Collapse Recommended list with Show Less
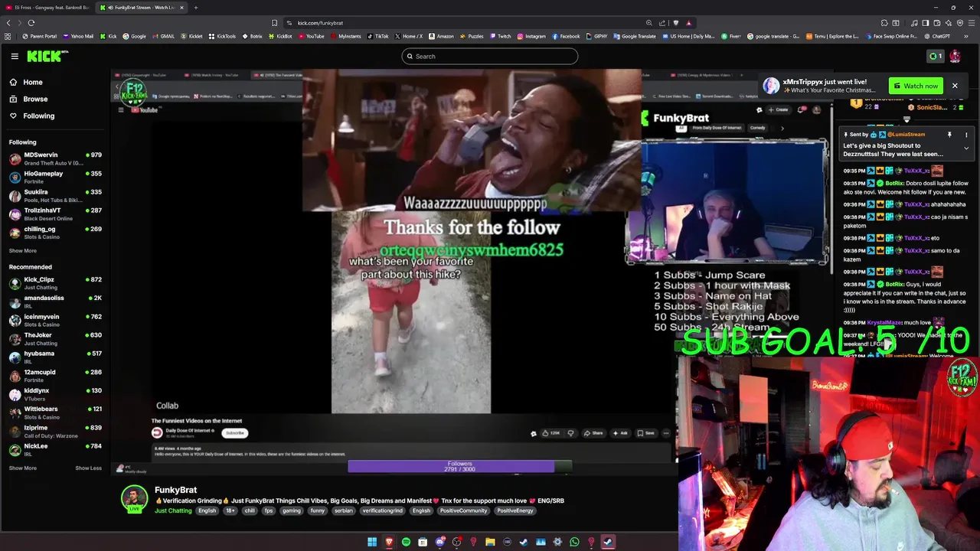Screen dimensions: 980x551 (x=89, y=468)
